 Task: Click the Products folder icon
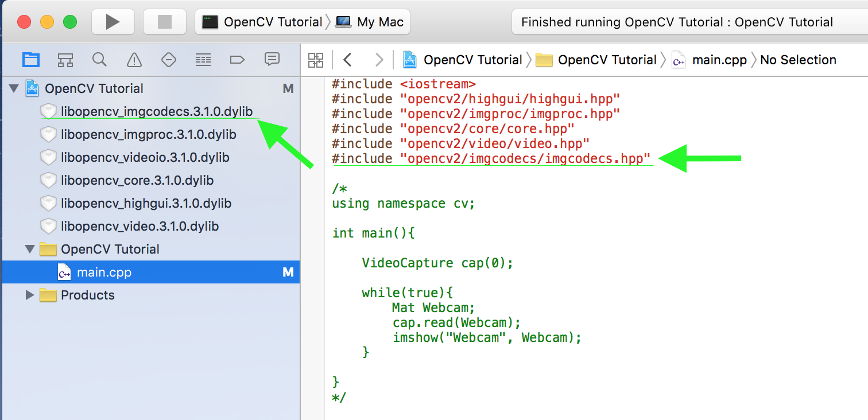(48, 295)
